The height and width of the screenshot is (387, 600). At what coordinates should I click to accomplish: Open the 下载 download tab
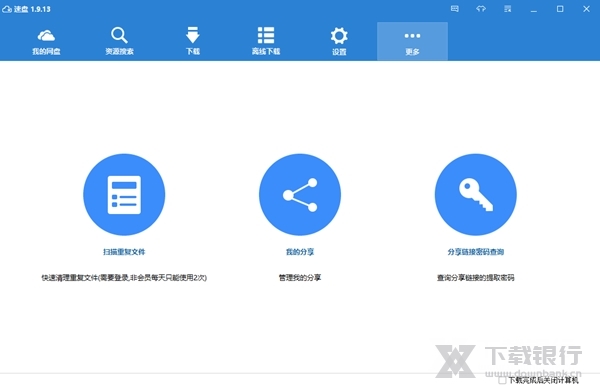pyautogui.click(x=192, y=41)
